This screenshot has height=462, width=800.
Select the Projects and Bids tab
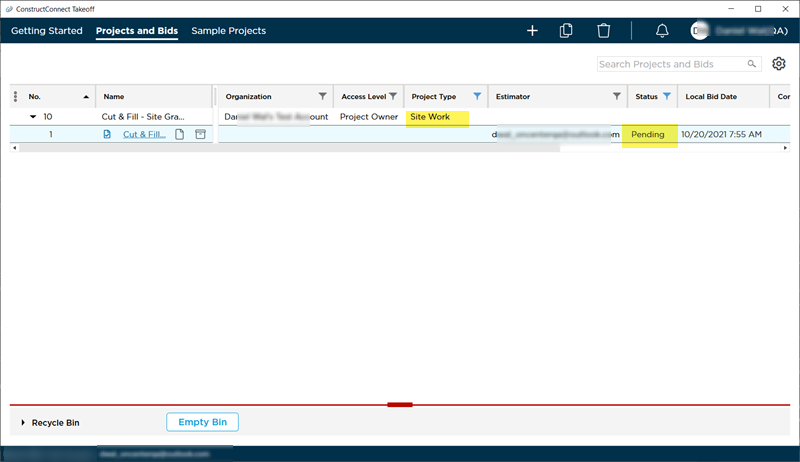pos(137,31)
